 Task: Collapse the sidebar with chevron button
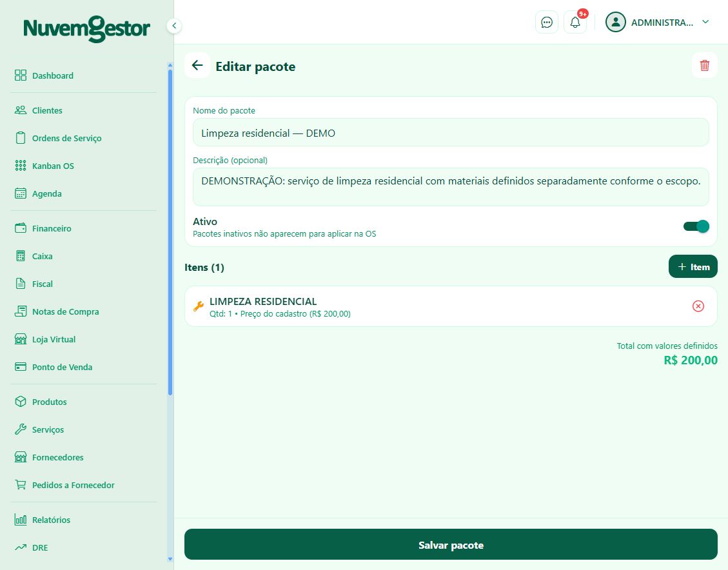pyautogui.click(x=173, y=26)
